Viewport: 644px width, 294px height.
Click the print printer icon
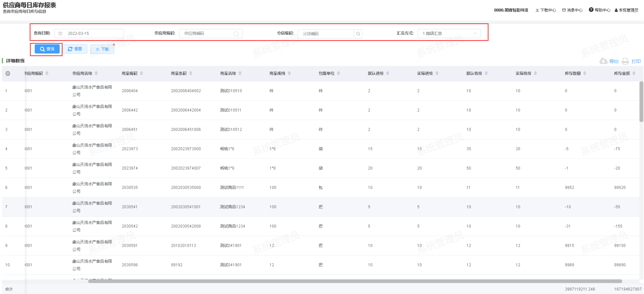tap(625, 61)
